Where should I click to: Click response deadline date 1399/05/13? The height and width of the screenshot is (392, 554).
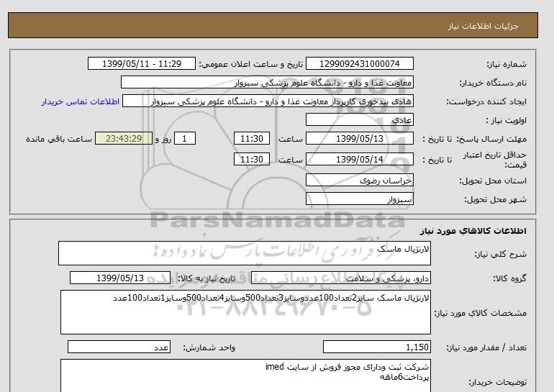tap(359, 138)
